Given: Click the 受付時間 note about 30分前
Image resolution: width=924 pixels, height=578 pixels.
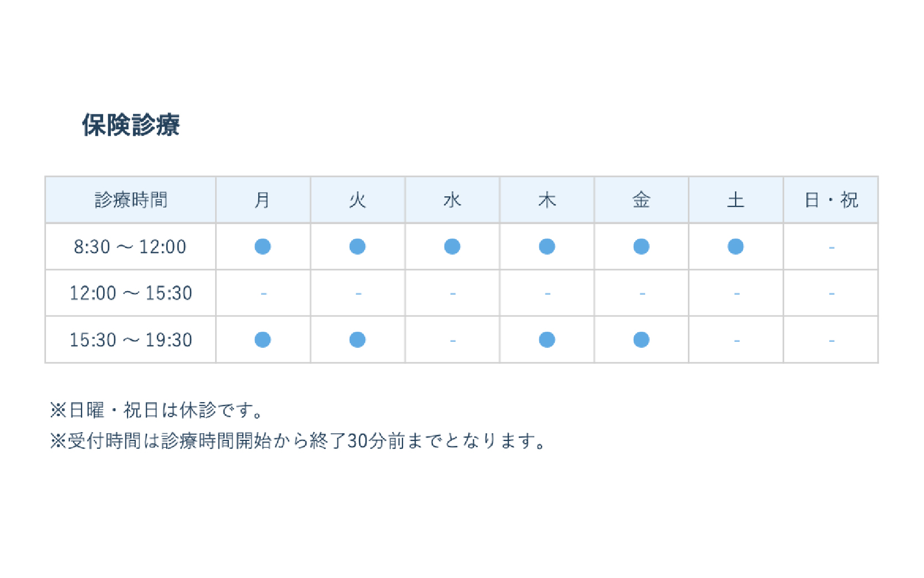Looking at the screenshot, I should pyautogui.click(x=298, y=441).
